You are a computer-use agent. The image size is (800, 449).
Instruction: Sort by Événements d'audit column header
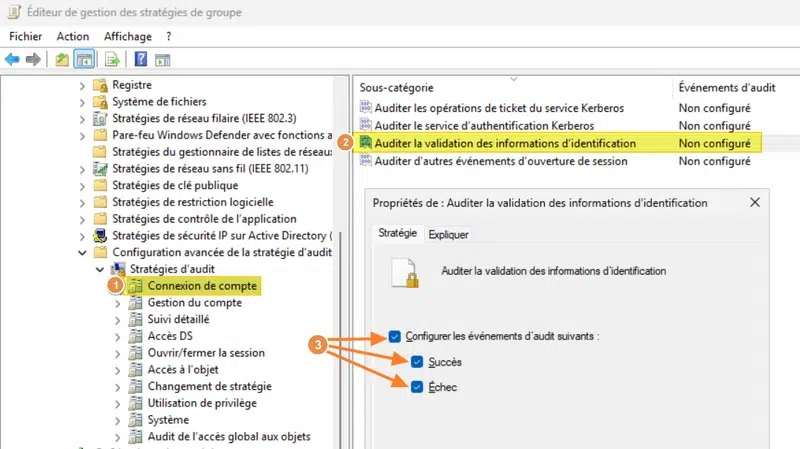[727, 87]
